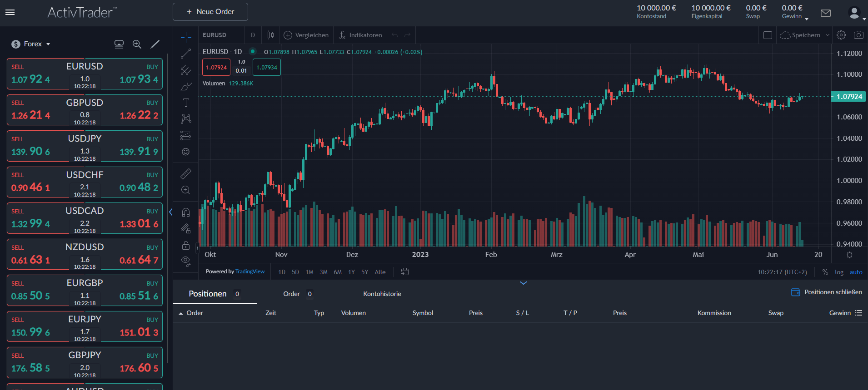
Task: Activate chart zoom-in tool
Action: [x=186, y=190]
